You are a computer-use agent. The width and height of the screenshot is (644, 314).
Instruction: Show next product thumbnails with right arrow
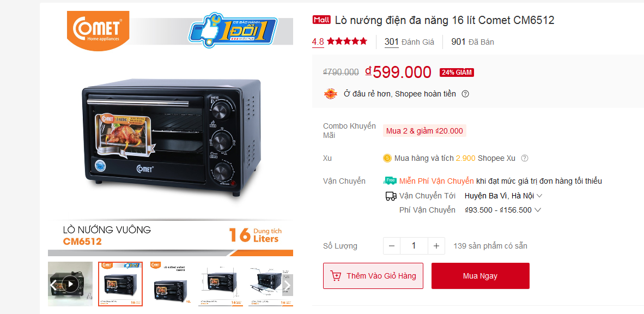[x=288, y=285]
